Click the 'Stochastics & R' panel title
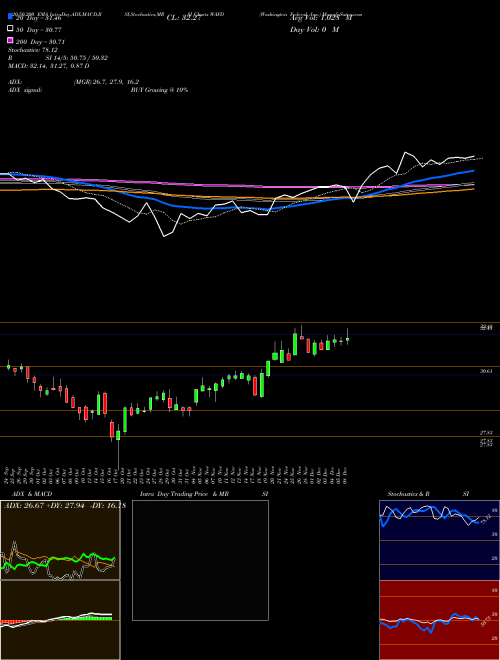The width and height of the screenshot is (500, 660). tap(409, 494)
